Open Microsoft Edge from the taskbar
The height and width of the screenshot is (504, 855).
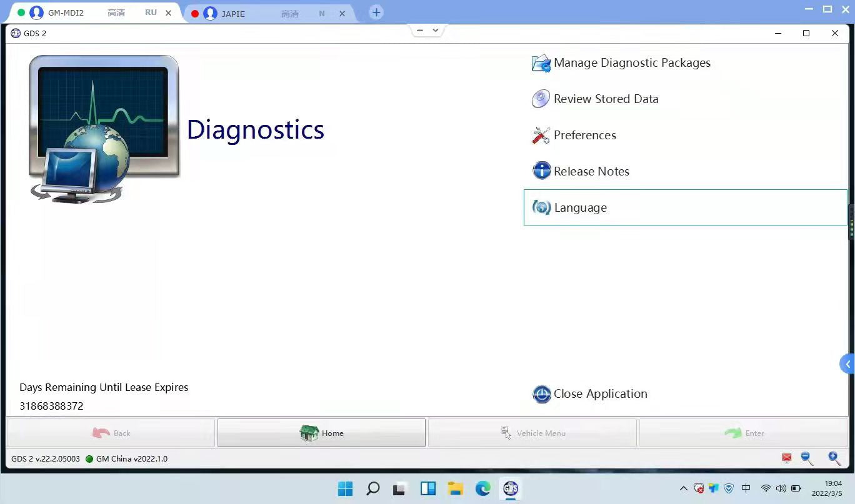(x=482, y=488)
